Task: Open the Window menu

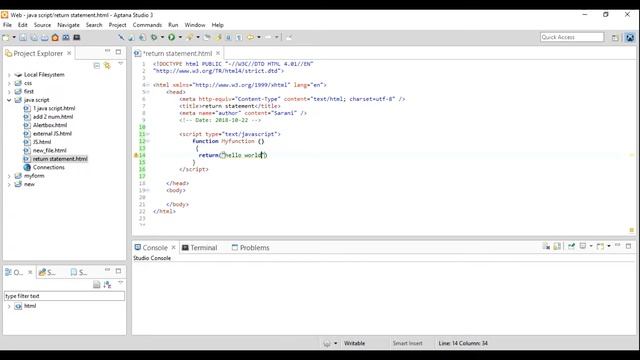Action: 195,25
